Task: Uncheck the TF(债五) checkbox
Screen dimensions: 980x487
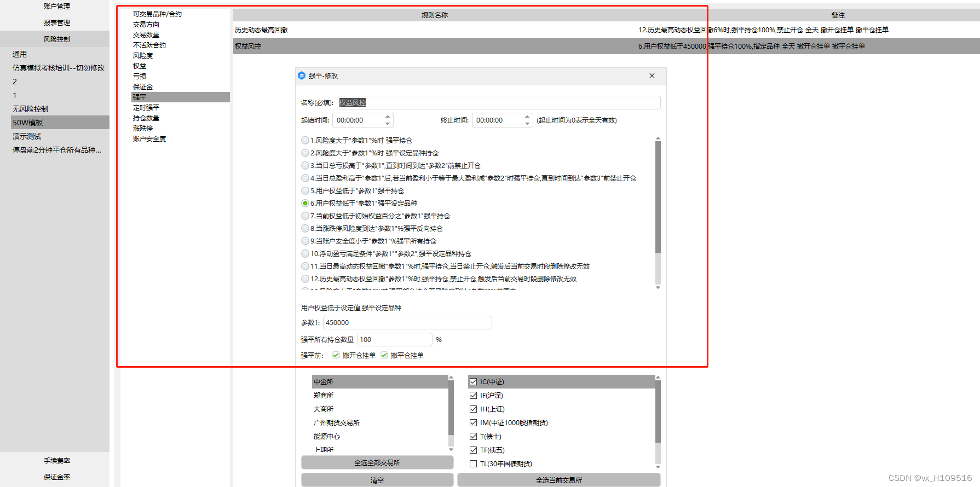Action: pos(473,450)
